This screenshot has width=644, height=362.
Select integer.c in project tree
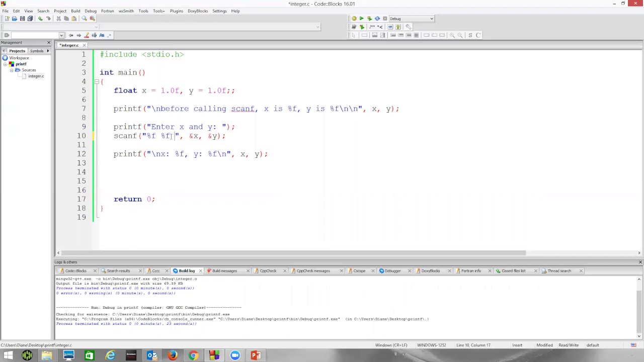pos(36,76)
